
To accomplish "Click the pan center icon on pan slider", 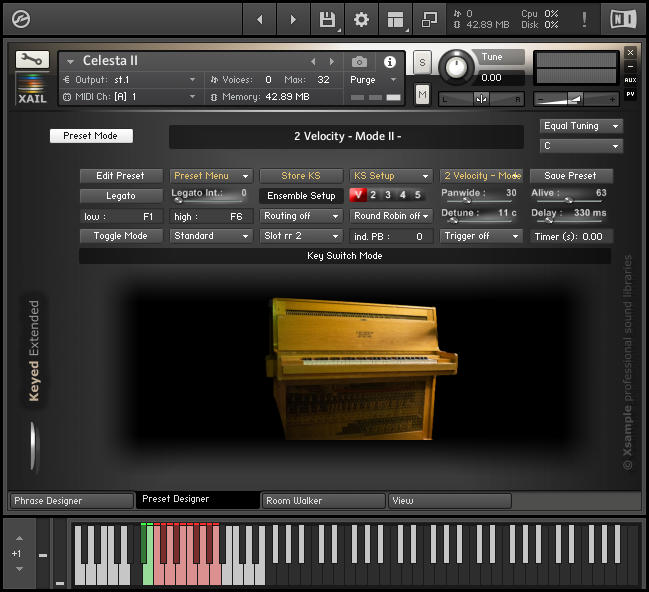I will tap(481, 99).
